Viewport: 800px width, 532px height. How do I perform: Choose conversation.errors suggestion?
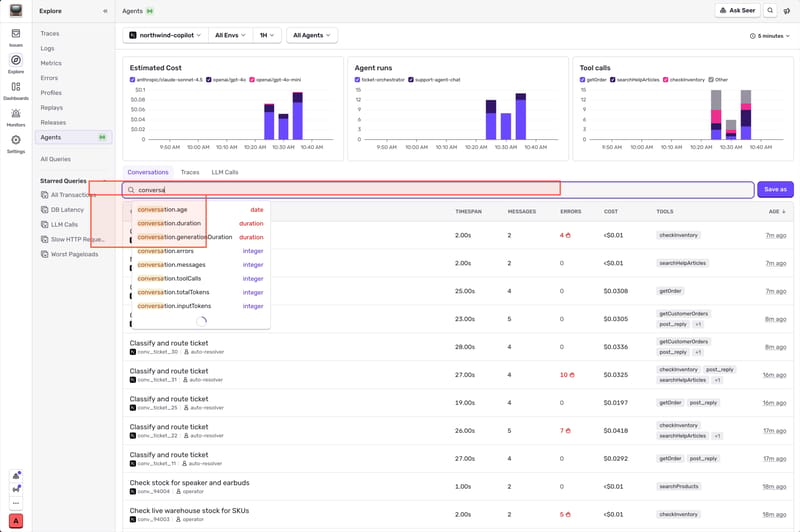coord(201,251)
